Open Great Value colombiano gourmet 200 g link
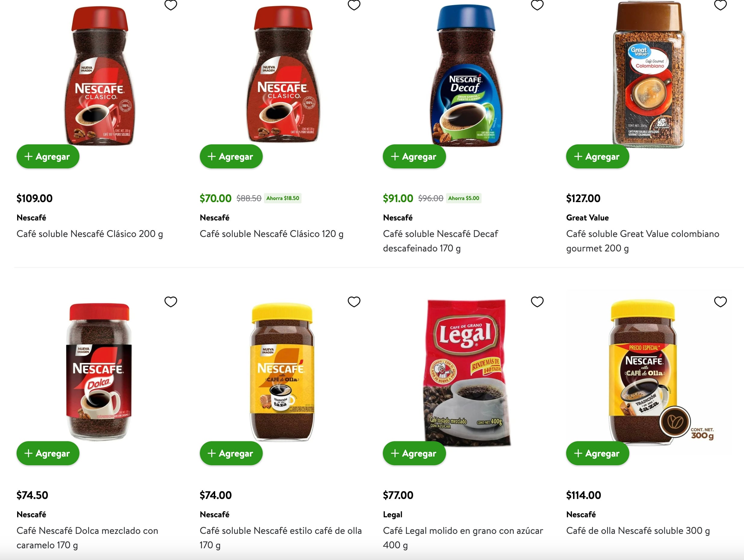The width and height of the screenshot is (744, 560). [x=643, y=241]
